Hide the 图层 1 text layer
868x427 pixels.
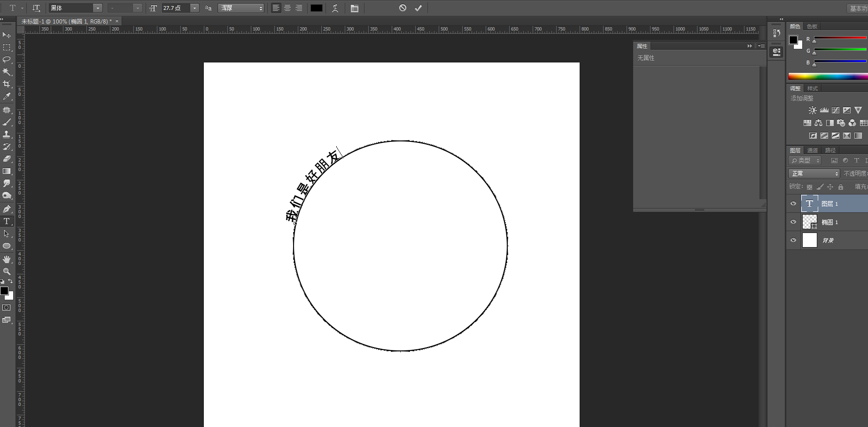(793, 204)
